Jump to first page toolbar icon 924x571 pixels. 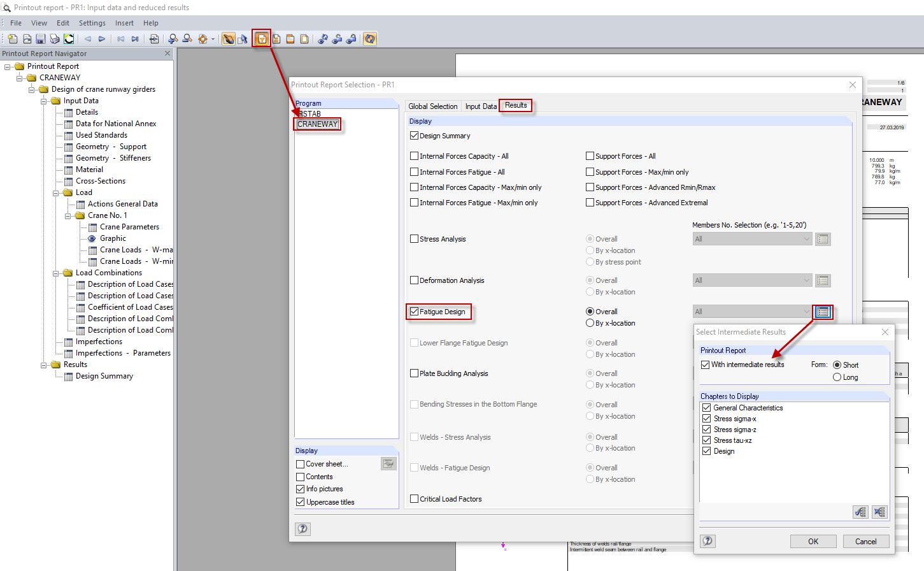pyautogui.click(x=121, y=39)
